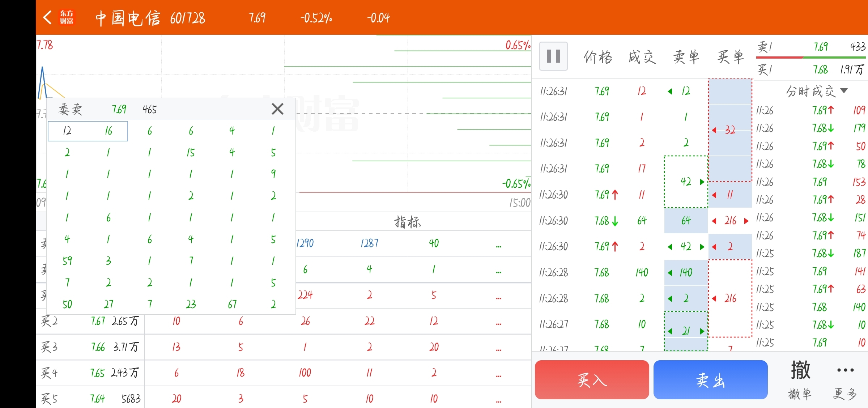The height and width of the screenshot is (408, 868).
Task: Expand 买5 row ellipsis
Action: pyautogui.click(x=499, y=401)
